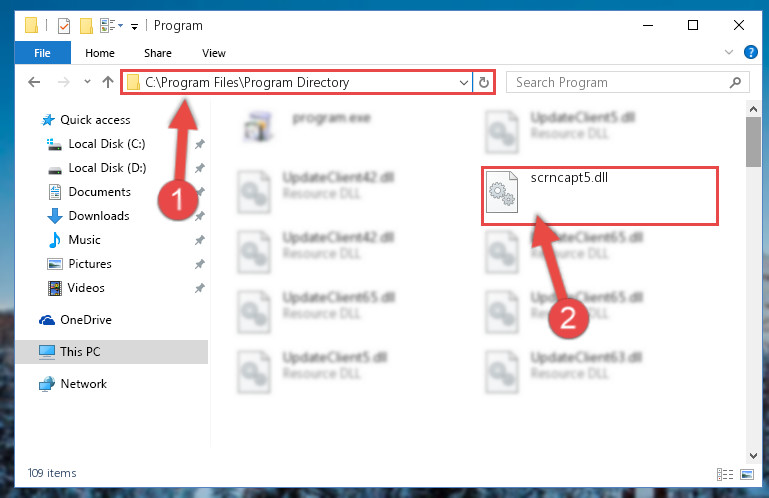Image resolution: width=769 pixels, height=498 pixels.
Task: Open recent locations dropdown arrow
Action: [x=87, y=82]
